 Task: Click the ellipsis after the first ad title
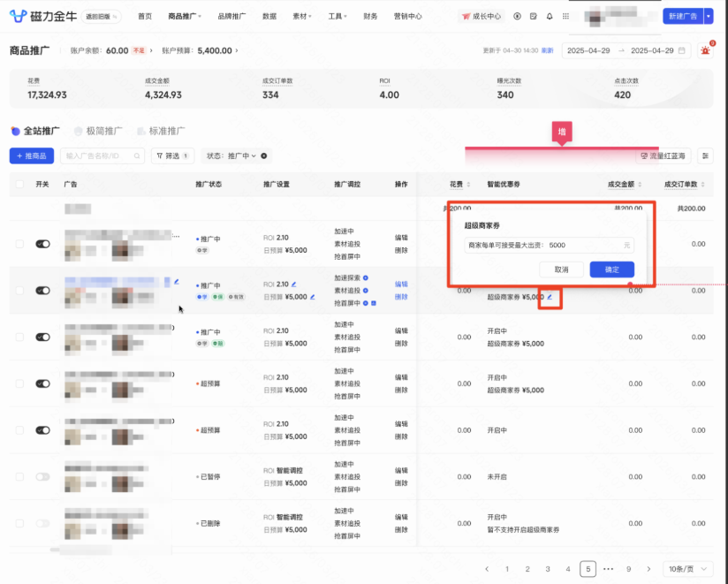(x=176, y=236)
